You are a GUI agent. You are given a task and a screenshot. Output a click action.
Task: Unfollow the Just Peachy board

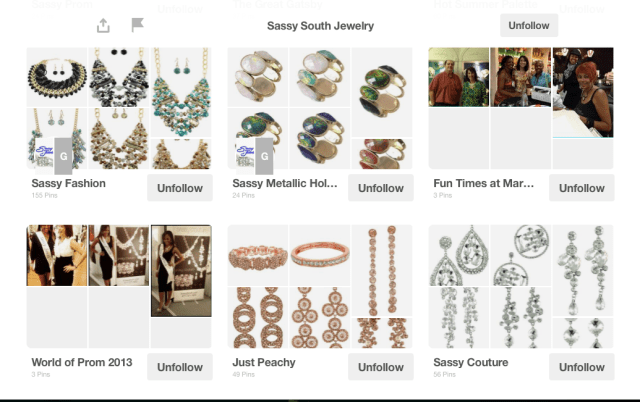point(381,367)
